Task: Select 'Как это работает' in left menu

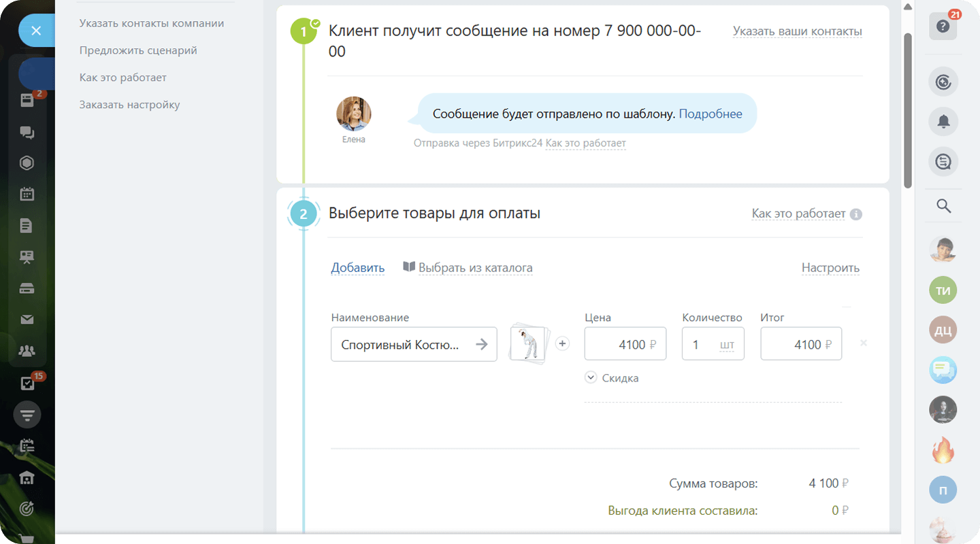Action: click(122, 78)
